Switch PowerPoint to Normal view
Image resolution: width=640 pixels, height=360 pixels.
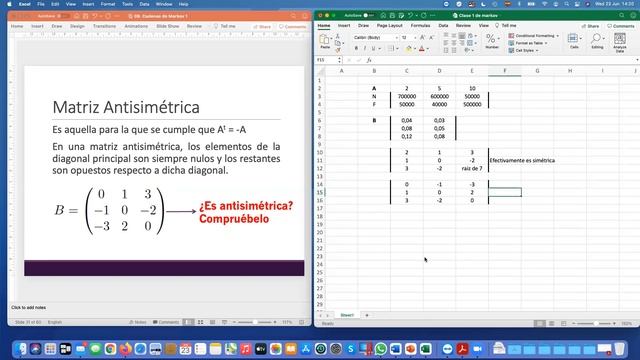tap(189, 322)
